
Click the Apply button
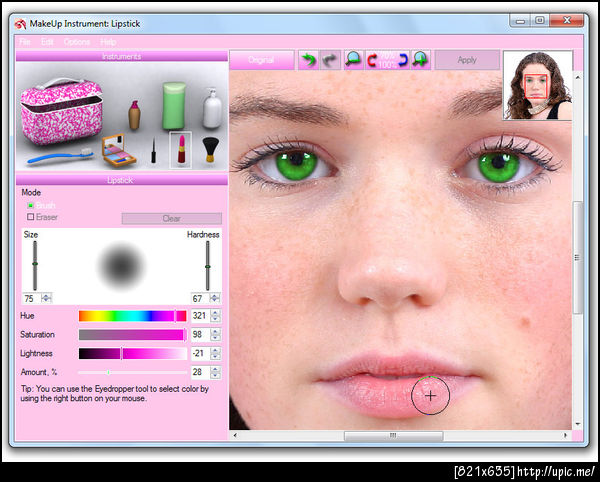click(467, 60)
